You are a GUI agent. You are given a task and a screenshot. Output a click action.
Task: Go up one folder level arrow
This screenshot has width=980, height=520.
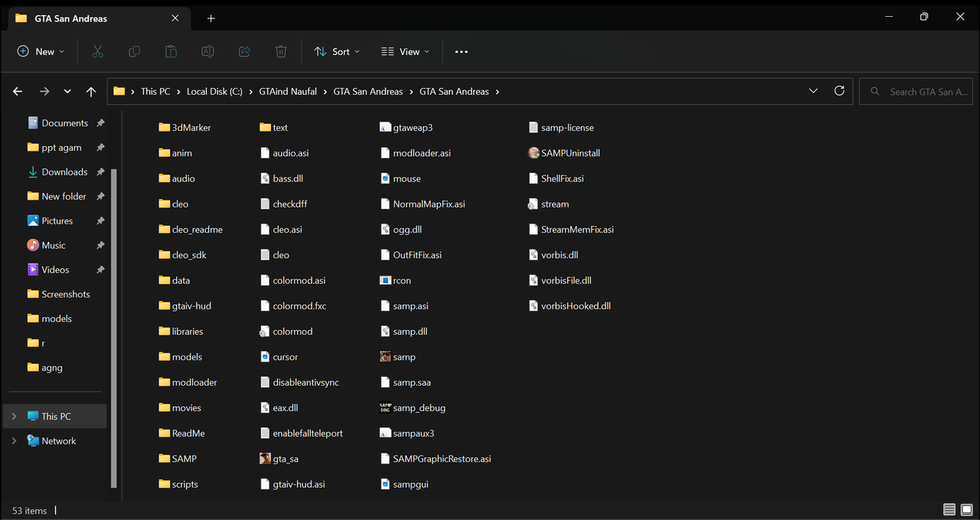[x=91, y=91]
